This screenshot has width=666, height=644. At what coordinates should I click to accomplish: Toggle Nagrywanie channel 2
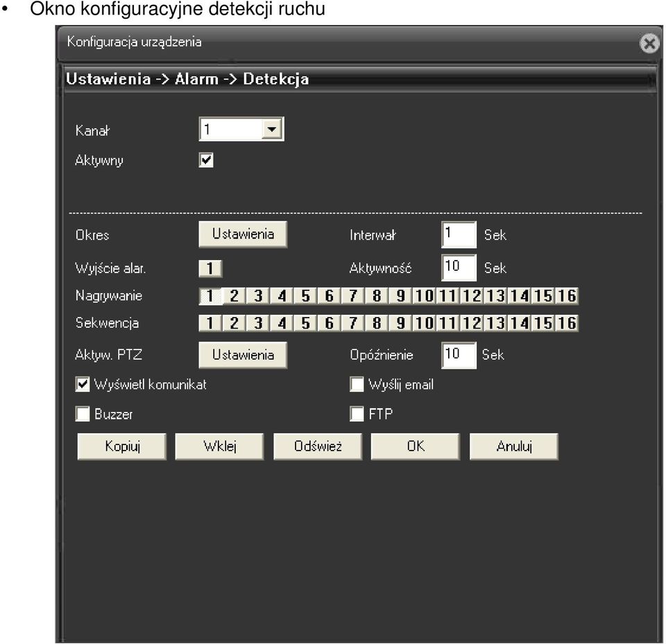234,296
